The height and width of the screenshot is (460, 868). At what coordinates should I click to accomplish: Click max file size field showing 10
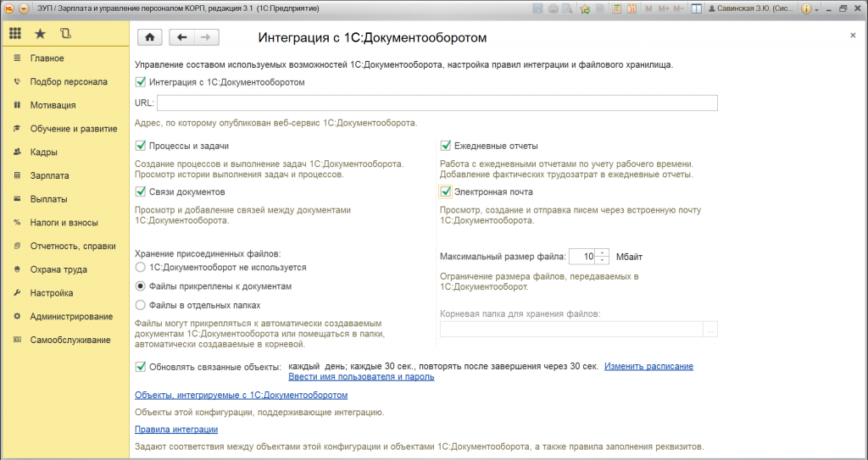pyautogui.click(x=582, y=257)
